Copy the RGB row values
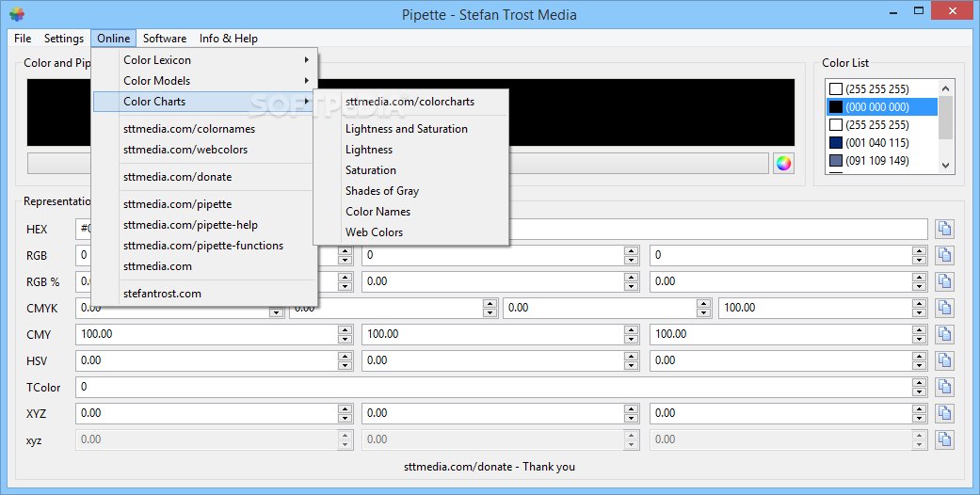Viewport: 980px width, 495px height. pyautogui.click(x=944, y=255)
